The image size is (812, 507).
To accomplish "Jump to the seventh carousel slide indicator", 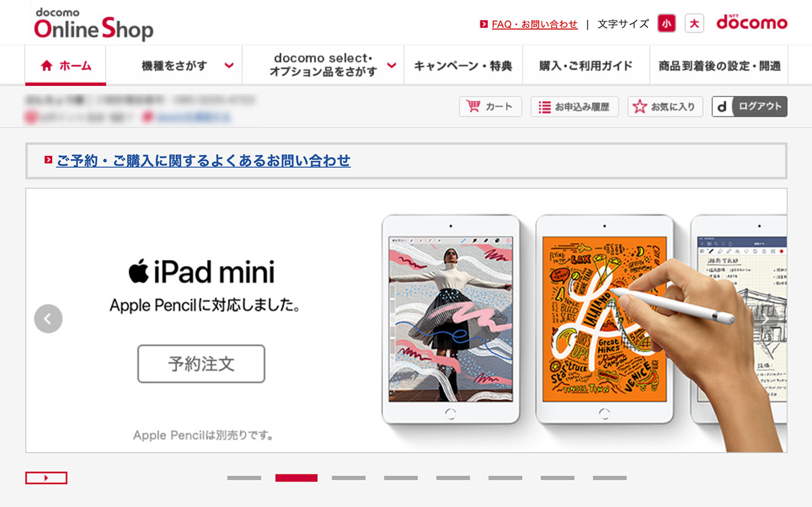I will pos(558,478).
